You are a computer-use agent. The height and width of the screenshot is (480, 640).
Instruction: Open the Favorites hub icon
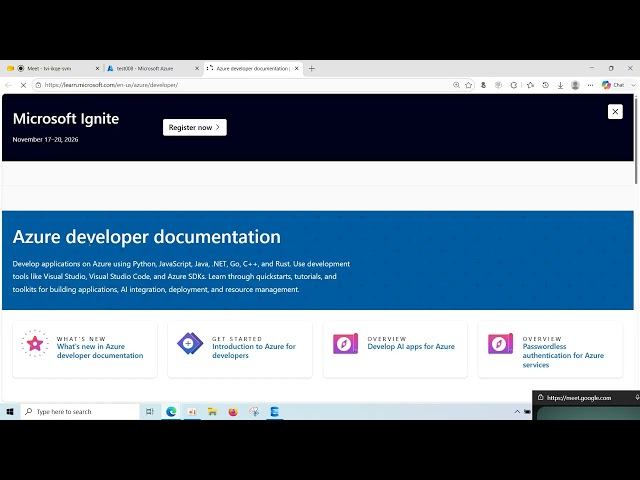pyautogui.click(x=530, y=85)
